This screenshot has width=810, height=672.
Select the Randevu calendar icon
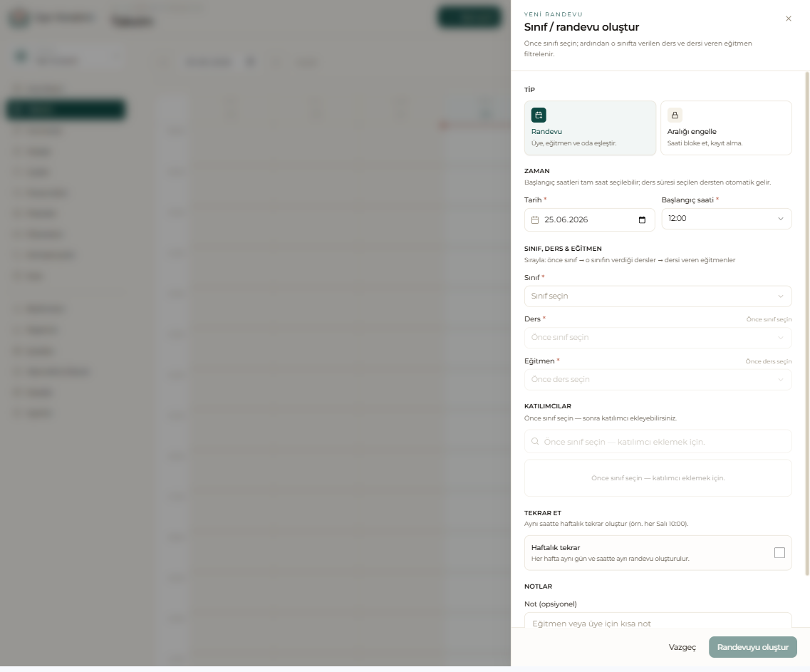[539, 115]
